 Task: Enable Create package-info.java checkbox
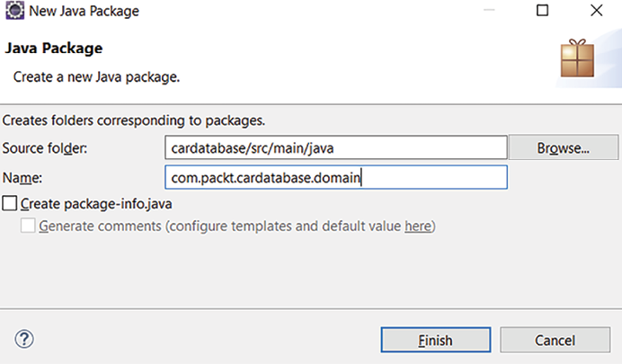coord(11,204)
